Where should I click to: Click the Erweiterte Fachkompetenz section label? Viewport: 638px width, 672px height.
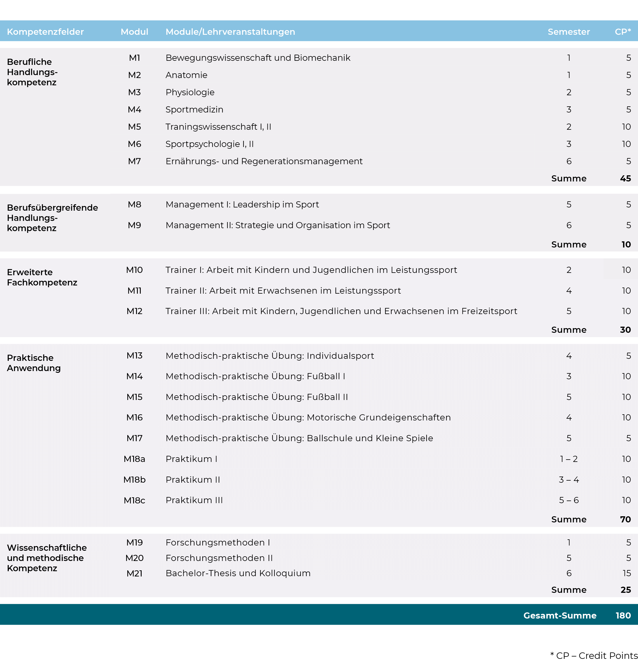pyautogui.click(x=42, y=277)
